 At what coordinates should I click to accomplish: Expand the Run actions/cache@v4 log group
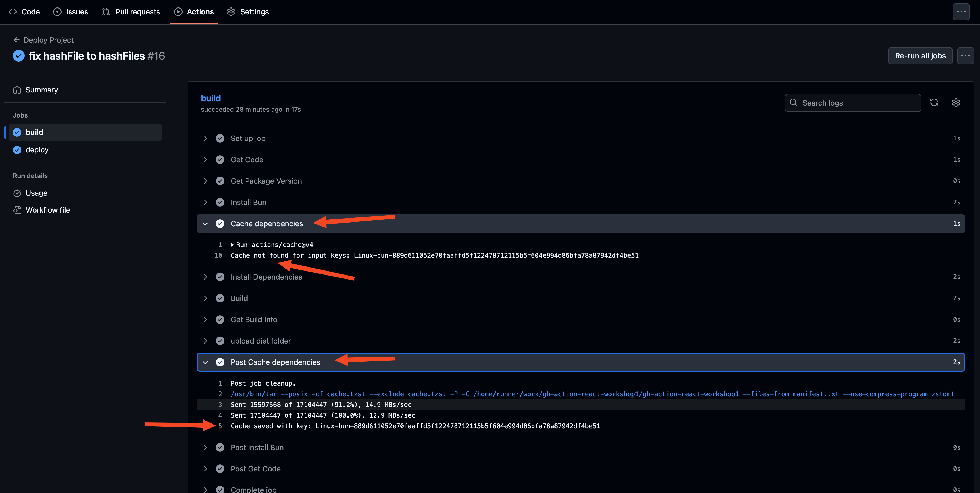point(232,245)
